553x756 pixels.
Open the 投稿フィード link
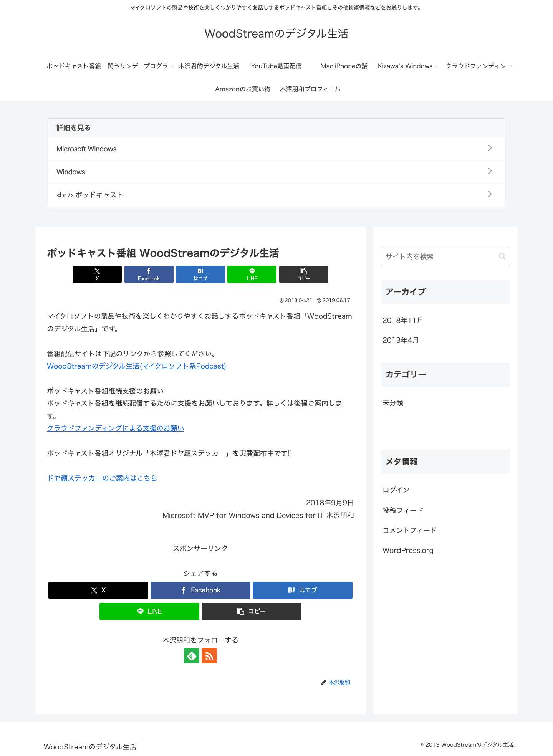coord(403,510)
